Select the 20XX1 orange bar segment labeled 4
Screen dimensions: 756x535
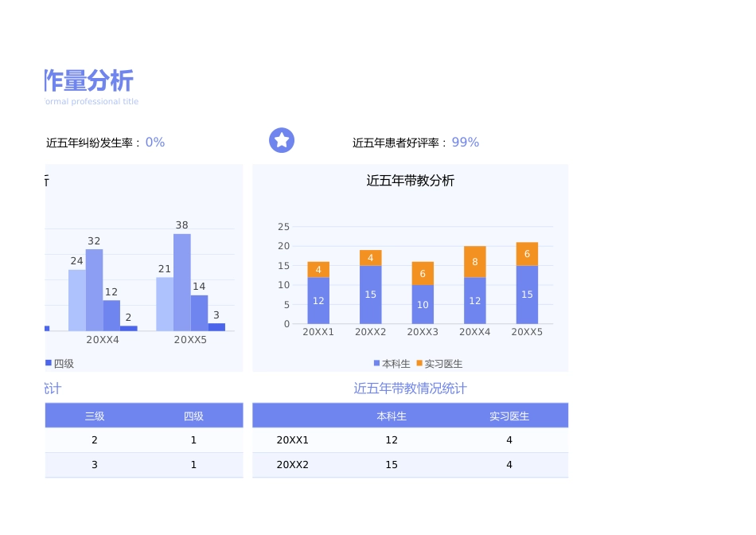tap(318, 270)
